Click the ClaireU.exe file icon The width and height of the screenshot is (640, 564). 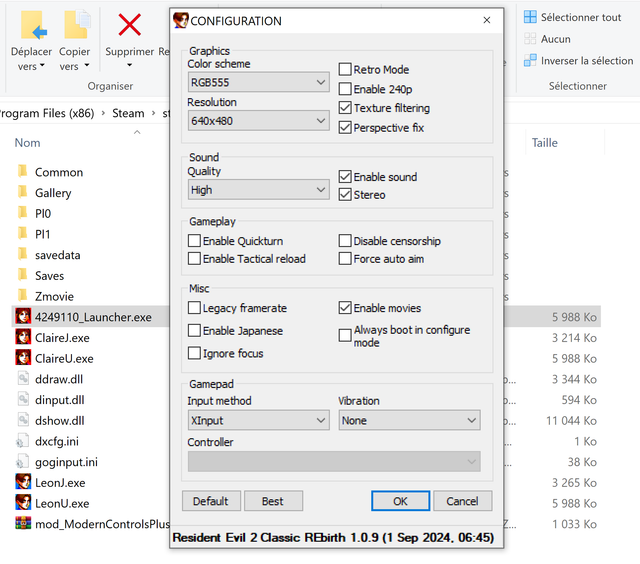[23, 358]
